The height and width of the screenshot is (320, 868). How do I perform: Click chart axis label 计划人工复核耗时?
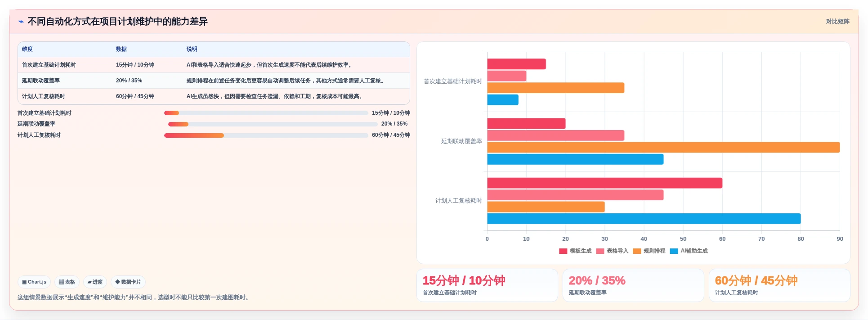click(x=459, y=201)
